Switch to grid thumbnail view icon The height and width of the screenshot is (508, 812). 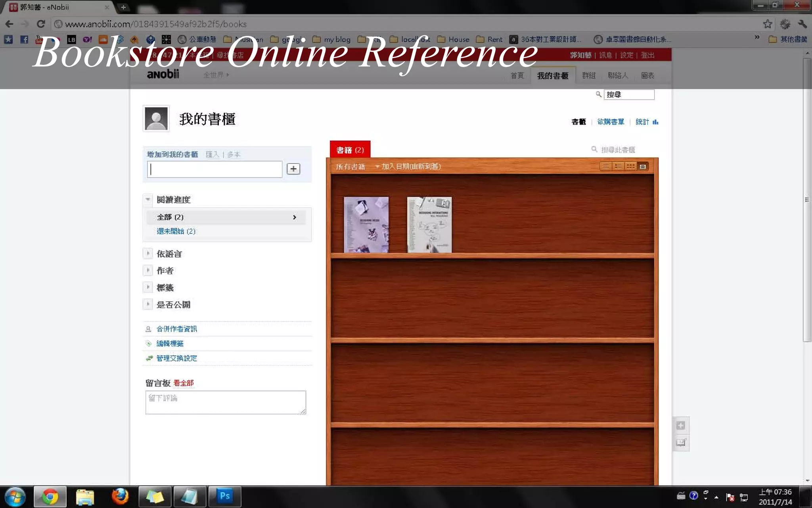coord(630,166)
